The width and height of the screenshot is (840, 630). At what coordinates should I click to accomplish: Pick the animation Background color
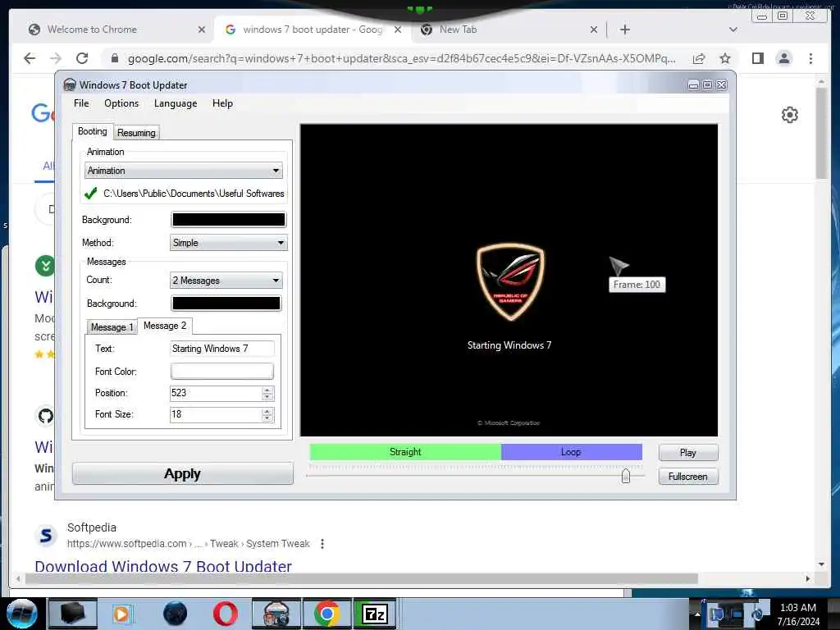228,220
